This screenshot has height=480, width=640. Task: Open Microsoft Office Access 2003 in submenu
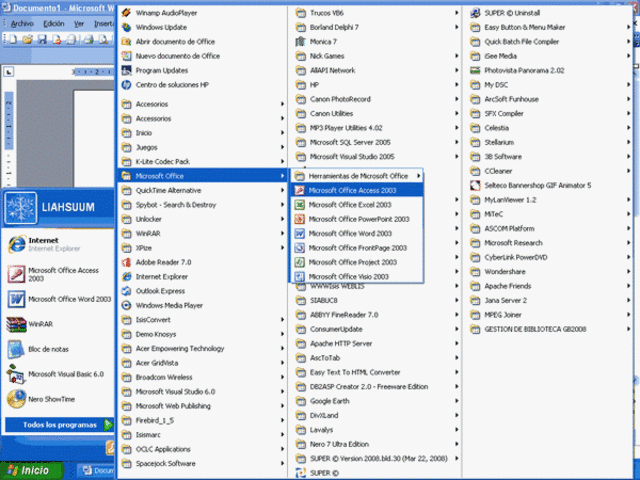[x=356, y=190]
